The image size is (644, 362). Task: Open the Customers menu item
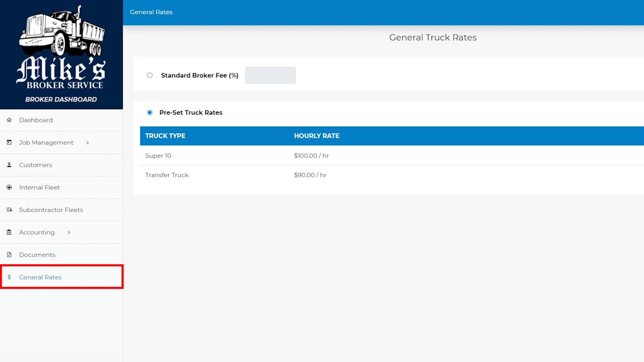[x=36, y=165]
